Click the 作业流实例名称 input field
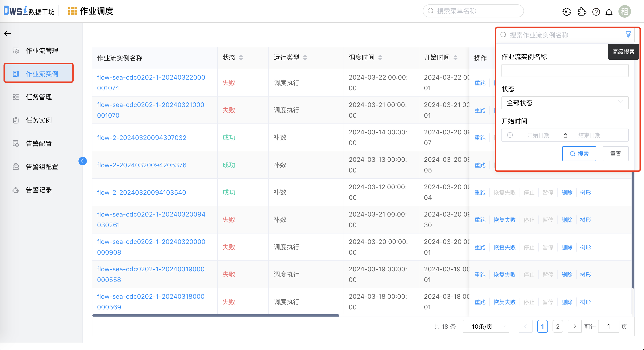644x350 pixels. 565,71
